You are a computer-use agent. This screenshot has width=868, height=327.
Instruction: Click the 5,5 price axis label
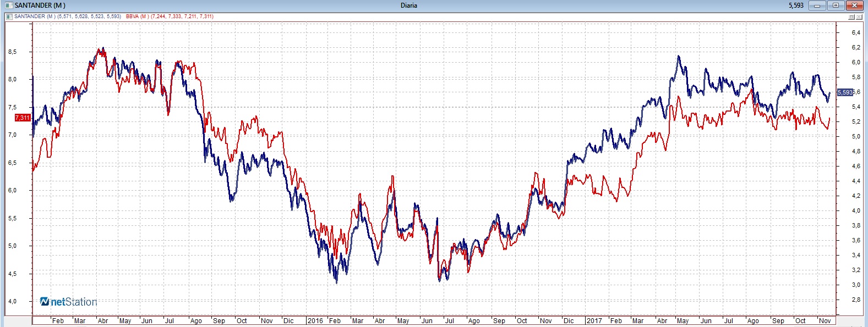(x=12, y=218)
